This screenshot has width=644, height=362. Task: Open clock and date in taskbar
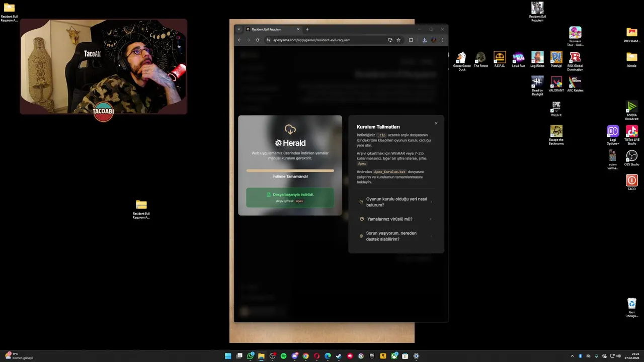(632, 356)
